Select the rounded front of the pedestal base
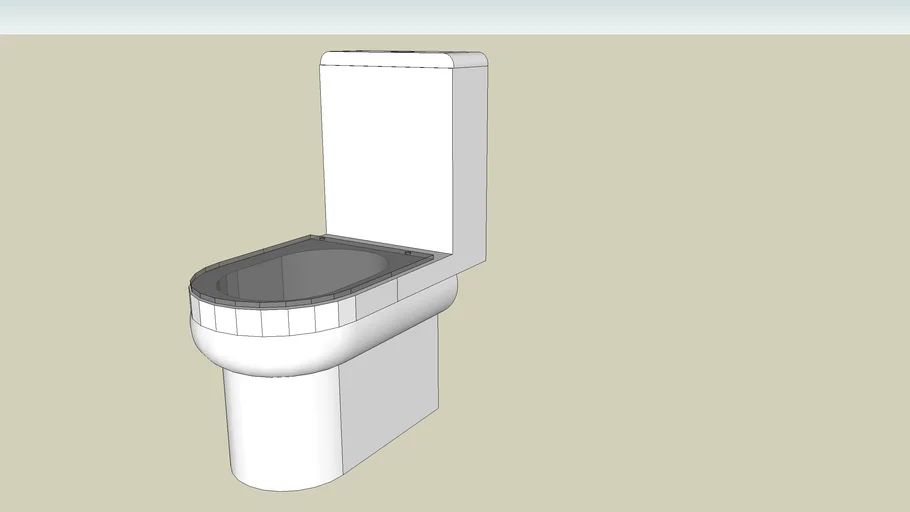 [x=280, y=430]
